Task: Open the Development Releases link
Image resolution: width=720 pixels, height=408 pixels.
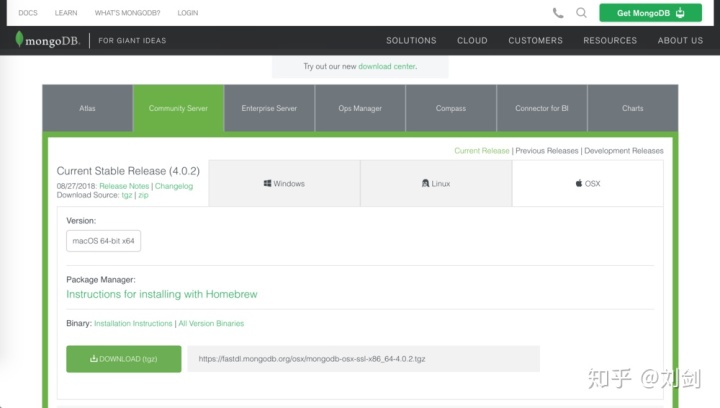Action: pyautogui.click(x=624, y=151)
